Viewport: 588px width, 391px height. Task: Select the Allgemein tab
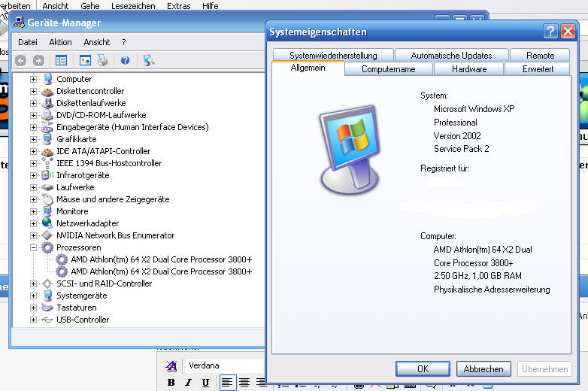coord(308,68)
